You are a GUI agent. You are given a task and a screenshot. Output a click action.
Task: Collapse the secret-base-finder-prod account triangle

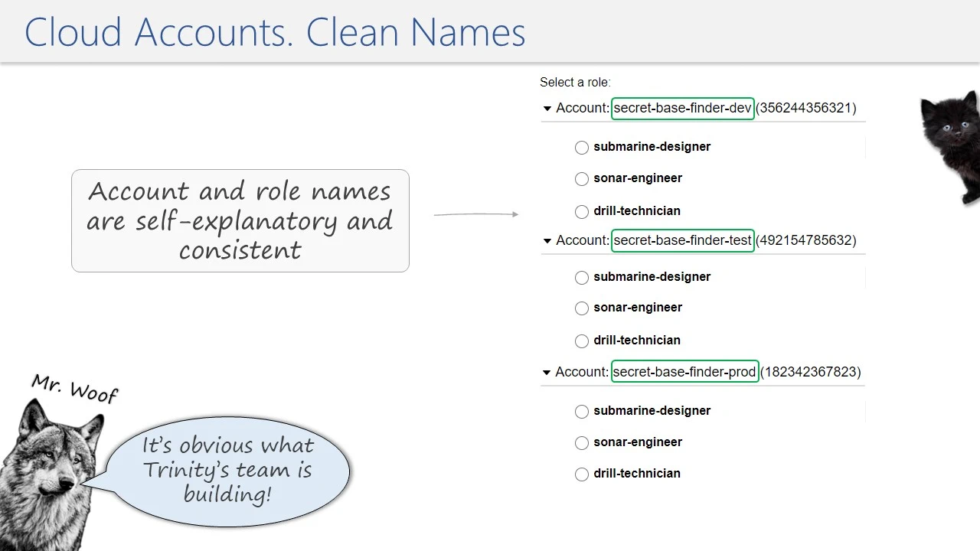[547, 373]
